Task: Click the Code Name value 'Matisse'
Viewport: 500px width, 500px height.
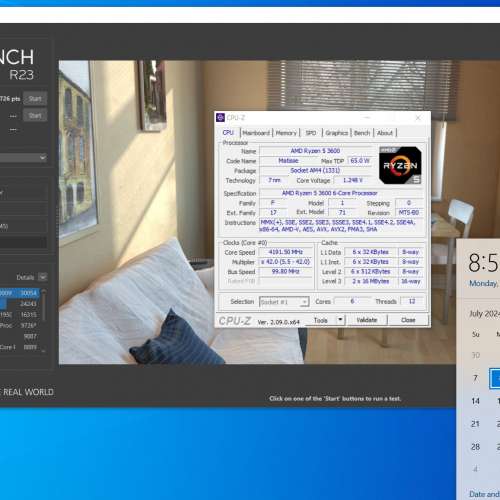Action: [x=288, y=161]
